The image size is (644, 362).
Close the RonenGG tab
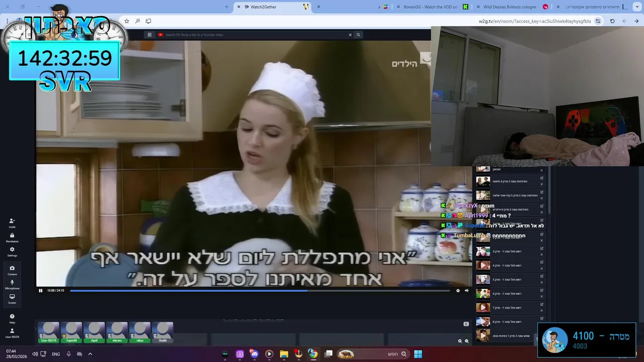pyautogui.click(x=398, y=7)
